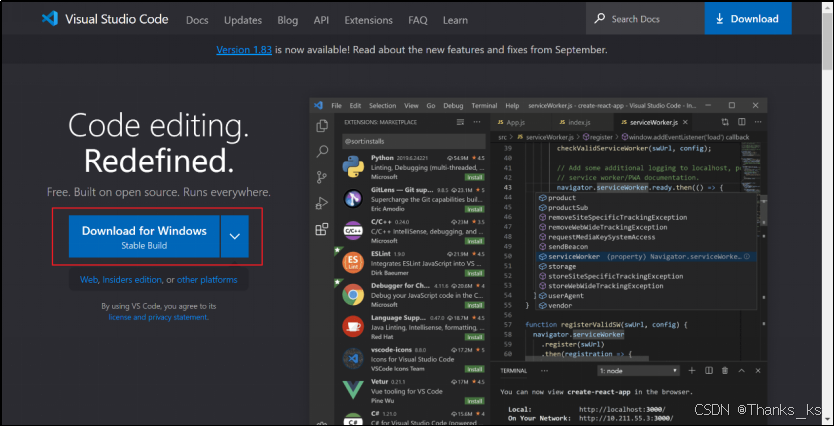
Task: Open Source Control icon in preview activity bar
Action: pyautogui.click(x=322, y=177)
